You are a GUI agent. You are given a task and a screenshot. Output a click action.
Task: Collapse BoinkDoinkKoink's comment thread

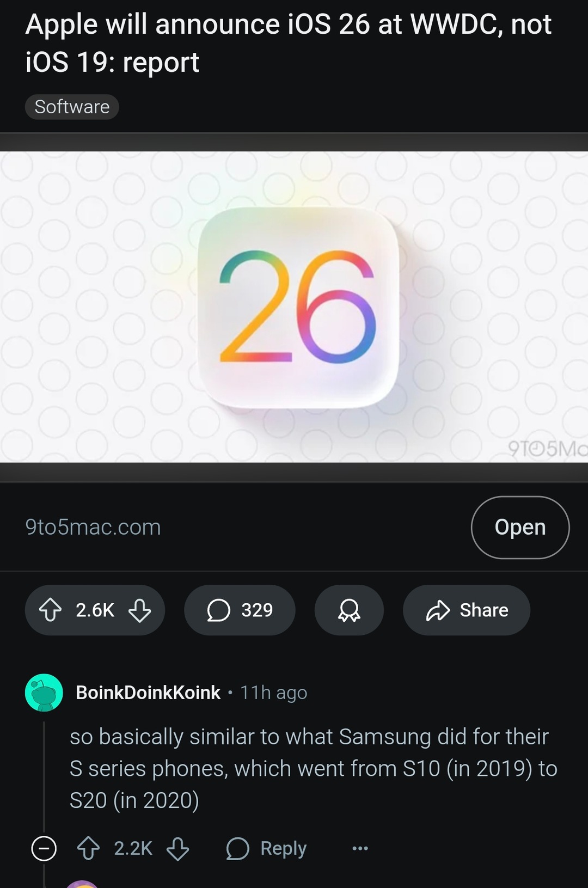(x=45, y=848)
